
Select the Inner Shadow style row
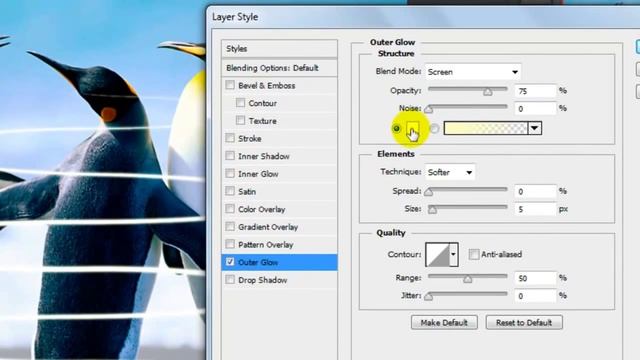279,156
